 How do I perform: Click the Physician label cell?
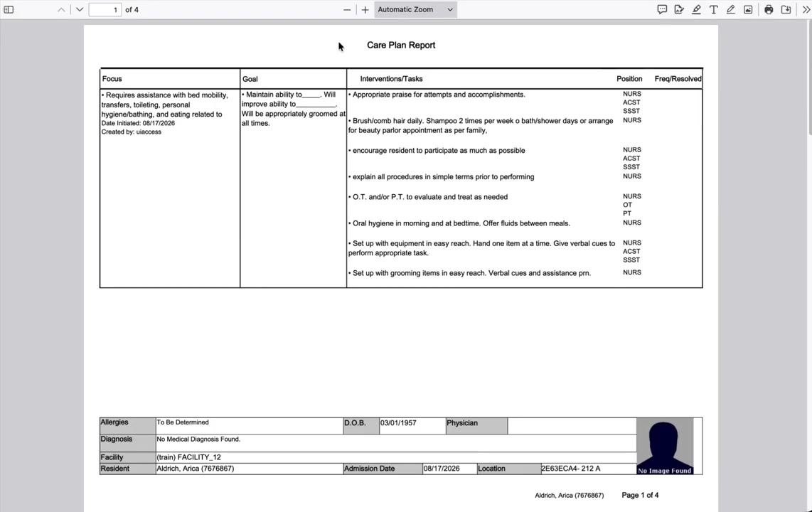[x=476, y=426]
